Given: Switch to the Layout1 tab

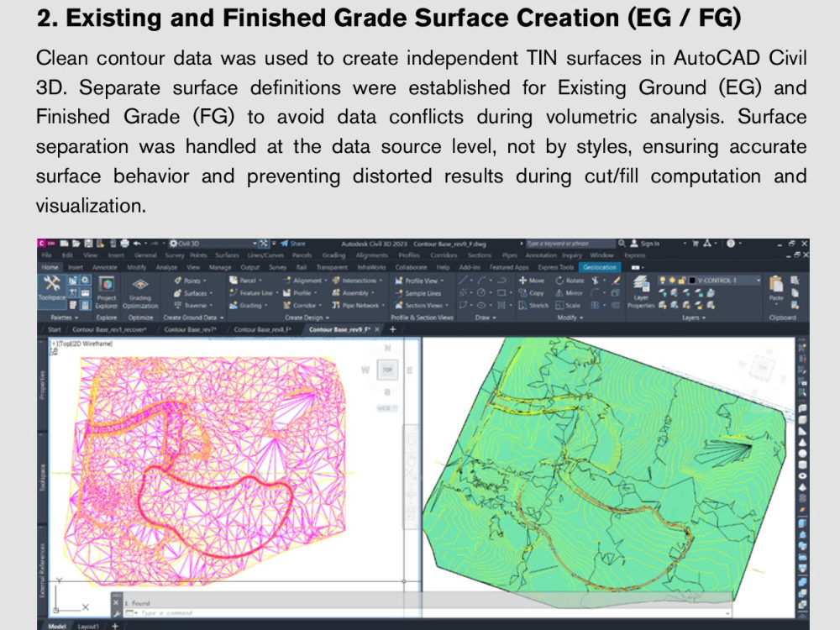Looking at the screenshot, I should click(x=88, y=627).
